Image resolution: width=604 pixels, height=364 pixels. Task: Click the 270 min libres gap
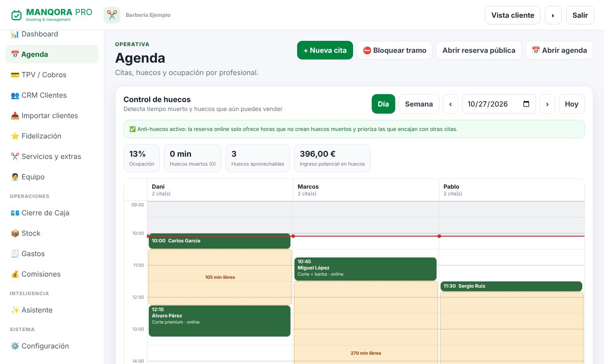[366, 323]
